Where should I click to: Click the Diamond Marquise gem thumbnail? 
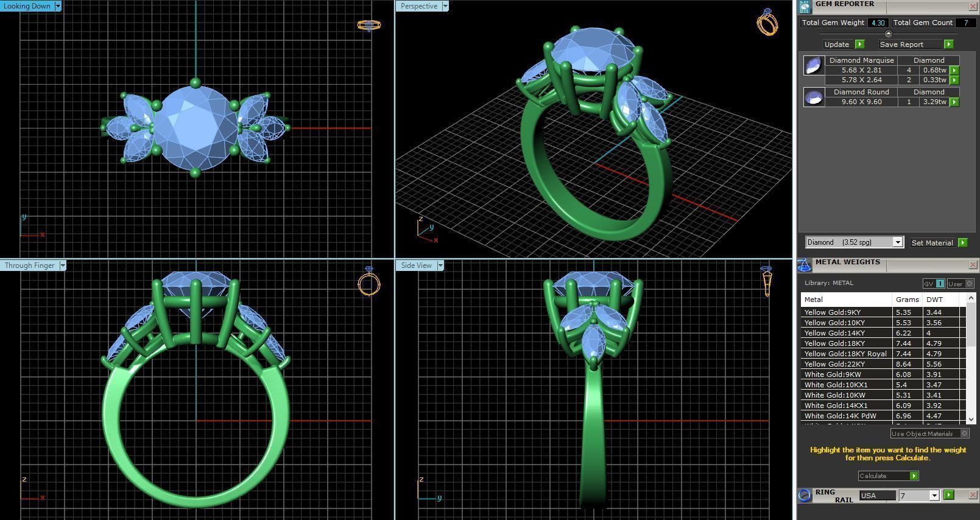point(814,65)
